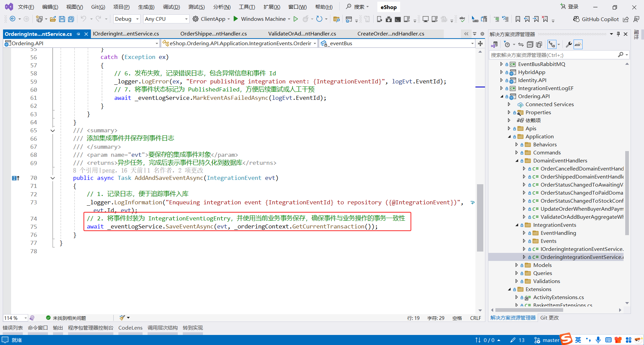Click the master branch in status bar
This screenshot has height=345, width=644.
(547, 340)
